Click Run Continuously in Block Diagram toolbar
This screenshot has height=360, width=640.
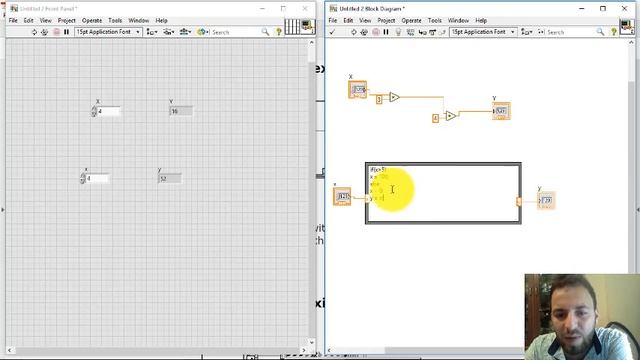tap(364, 32)
